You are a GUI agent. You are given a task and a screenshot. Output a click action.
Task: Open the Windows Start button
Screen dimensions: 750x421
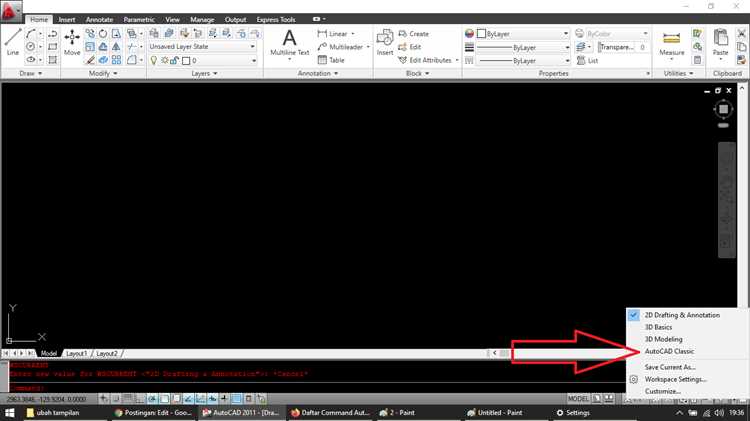[x=9, y=412]
